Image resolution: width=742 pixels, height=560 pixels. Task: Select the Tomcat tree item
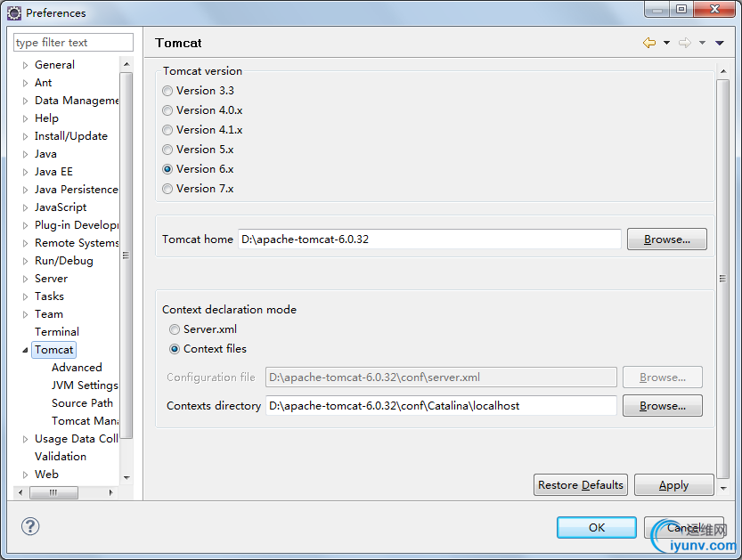point(54,350)
